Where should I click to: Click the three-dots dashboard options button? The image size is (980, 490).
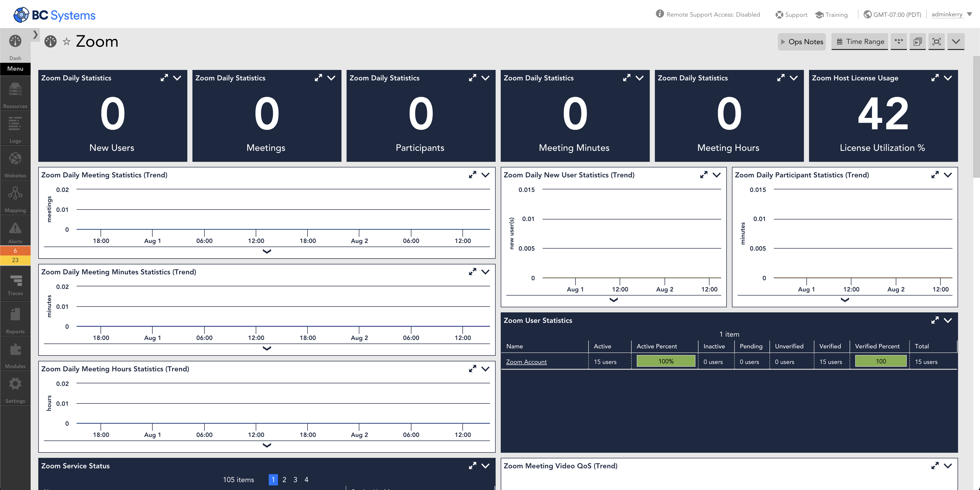pos(899,41)
